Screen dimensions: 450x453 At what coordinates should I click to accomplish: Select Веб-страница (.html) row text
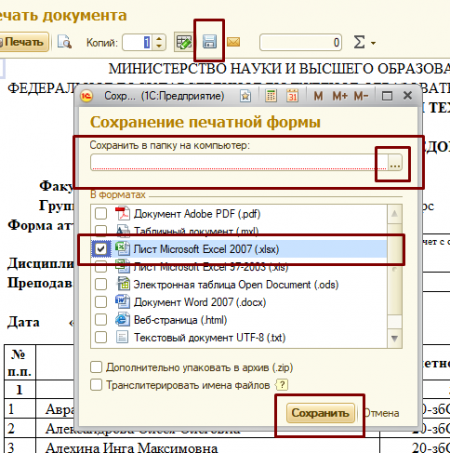[x=180, y=320]
